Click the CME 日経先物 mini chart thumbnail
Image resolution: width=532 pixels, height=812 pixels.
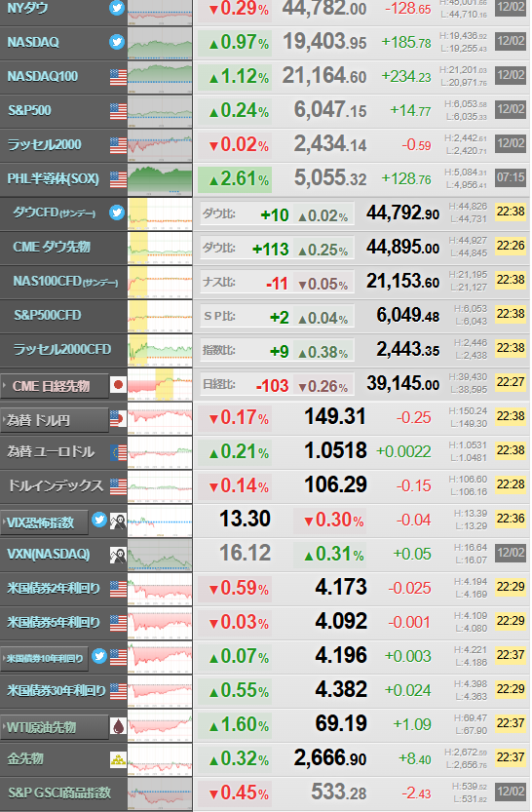pyautogui.click(x=160, y=384)
